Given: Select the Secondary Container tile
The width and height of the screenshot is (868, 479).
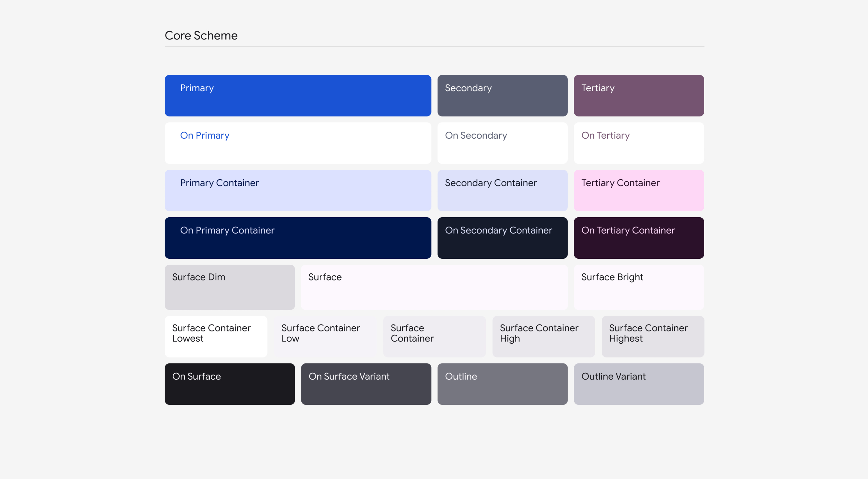Looking at the screenshot, I should (x=502, y=190).
